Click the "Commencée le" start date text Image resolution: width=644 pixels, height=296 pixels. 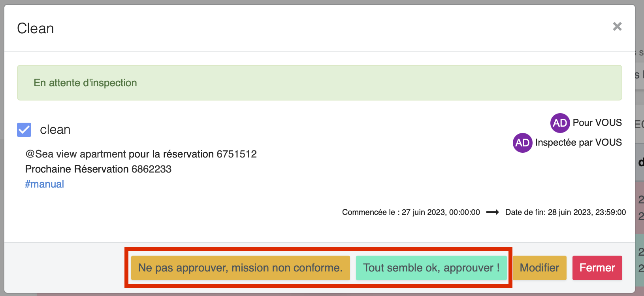click(x=411, y=212)
